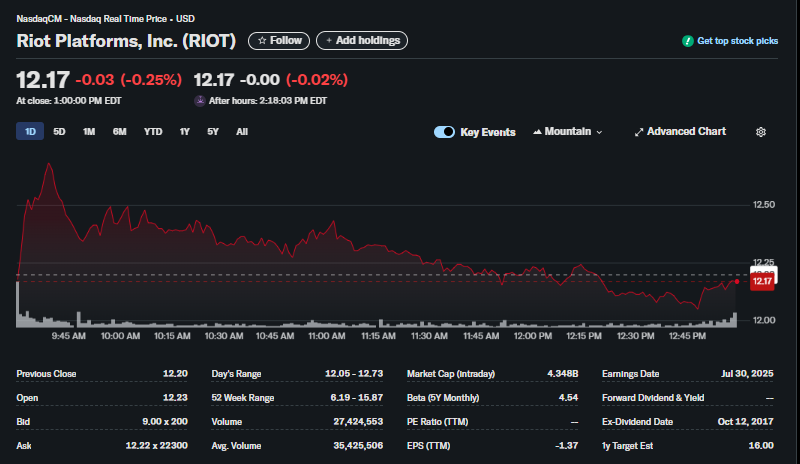Click the Day's Range label
Screen dimensions: 800x464
pos(236,374)
